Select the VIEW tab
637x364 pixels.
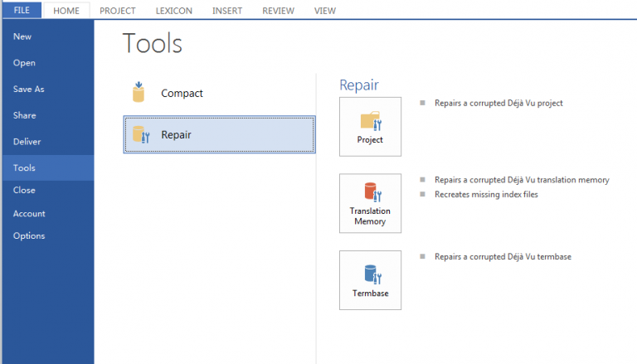coord(325,11)
